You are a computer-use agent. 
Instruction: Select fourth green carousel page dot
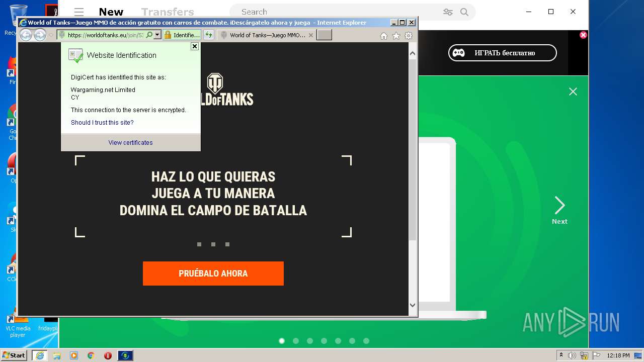324,341
